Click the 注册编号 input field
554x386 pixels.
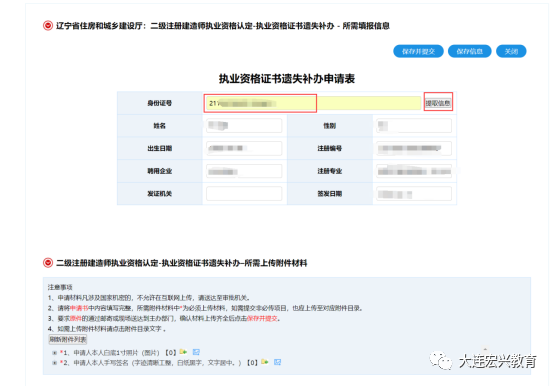coord(414,148)
